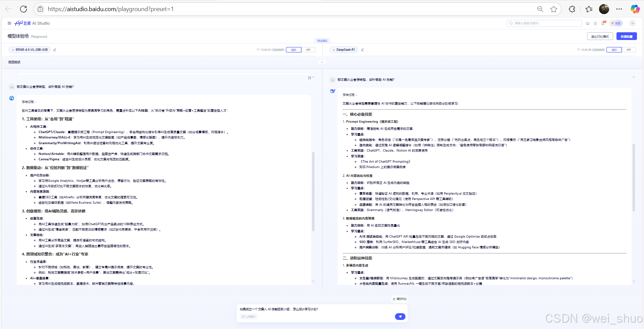Click the 模型体验场 page title
The width and height of the screenshot is (644, 329).
[x=18, y=36]
